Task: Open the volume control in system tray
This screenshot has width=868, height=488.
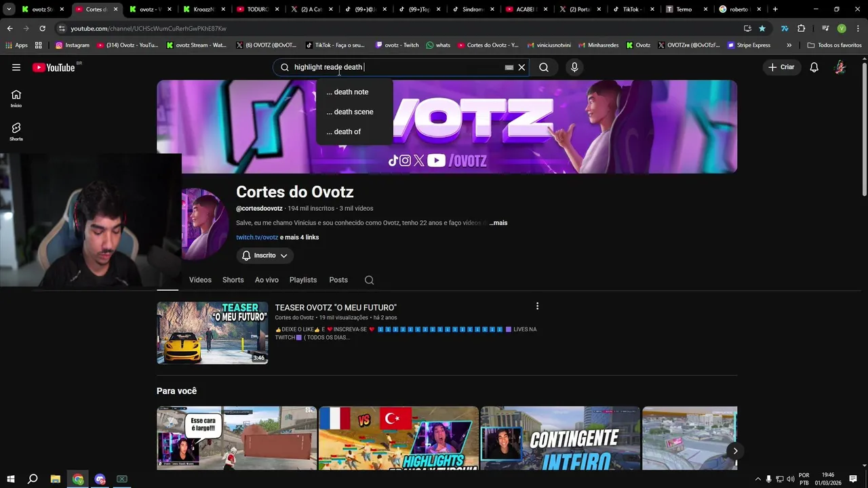Action: pyautogui.click(x=791, y=479)
